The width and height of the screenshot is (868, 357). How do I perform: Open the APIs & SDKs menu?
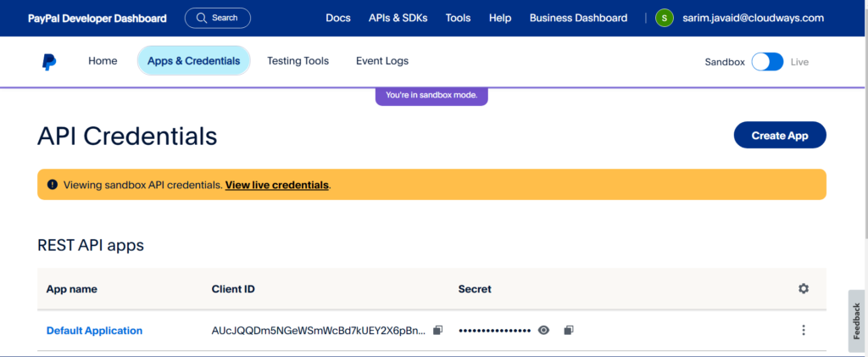(x=398, y=18)
